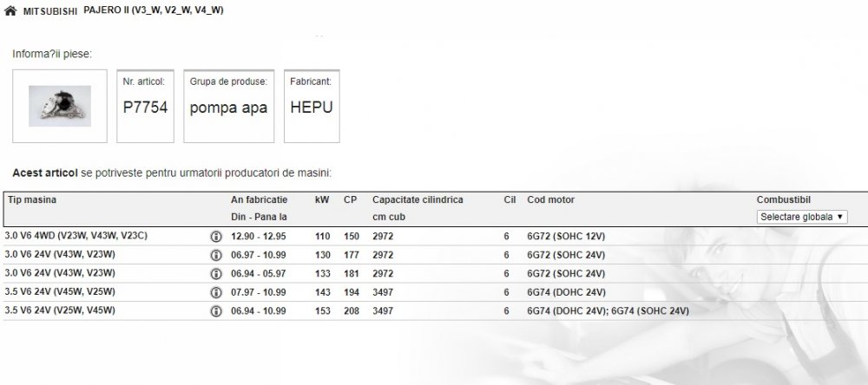Select 3.0 V6 24V row dated 06.97 - 10.99
The image size is (868, 385).
click(x=435, y=255)
